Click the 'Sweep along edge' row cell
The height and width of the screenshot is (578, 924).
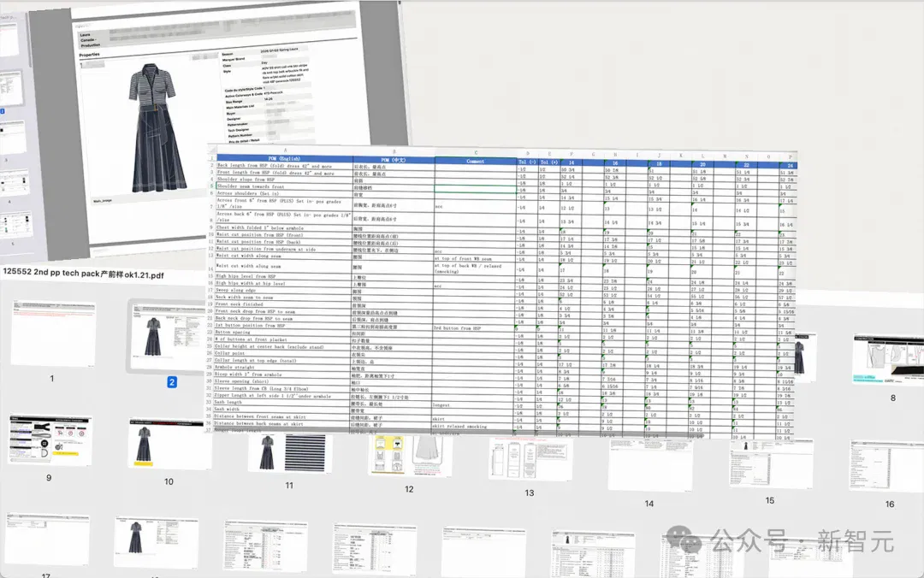pyautogui.click(x=283, y=290)
